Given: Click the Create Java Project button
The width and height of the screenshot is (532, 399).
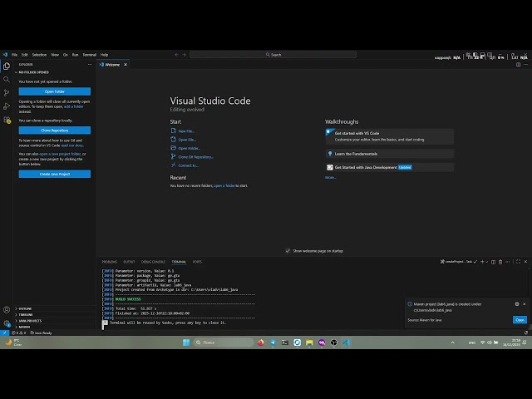Looking at the screenshot, I should coord(54,174).
